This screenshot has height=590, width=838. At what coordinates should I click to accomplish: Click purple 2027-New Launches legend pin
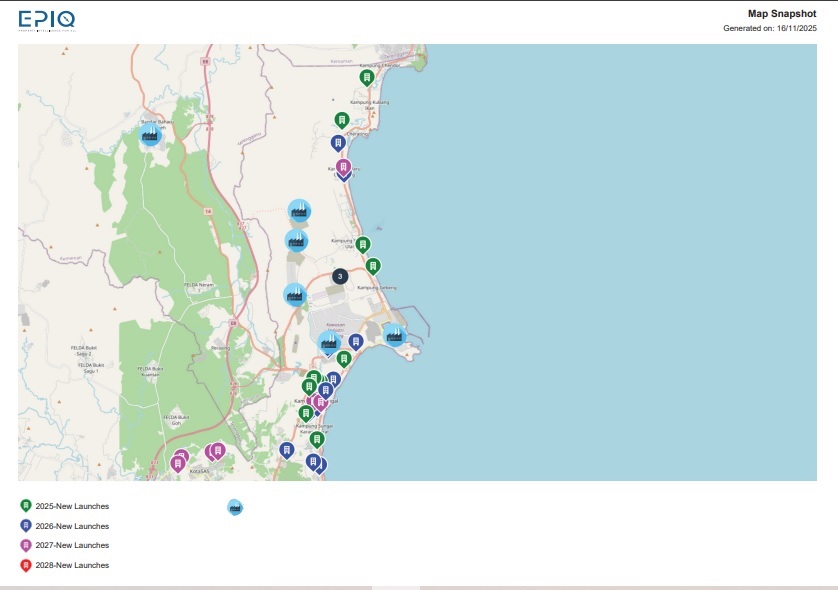[26, 545]
